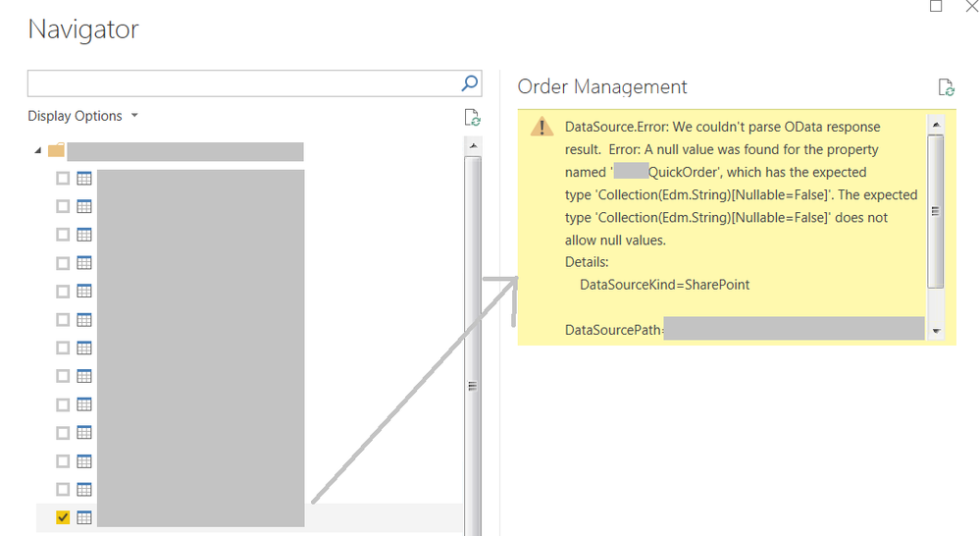Image resolution: width=980 pixels, height=536 pixels.
Task: Uncheck the checked last table checkbox
Action: coord(63,517)
